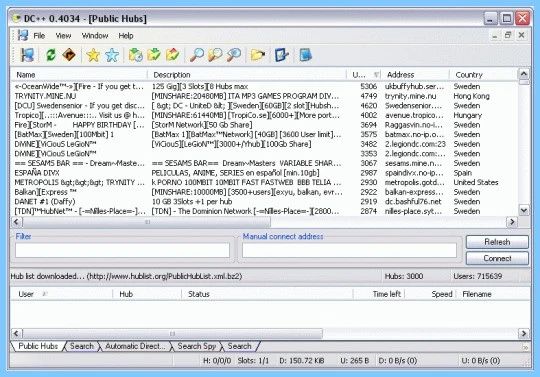Click transfer list scroll left arrow
Screen dimensions: 540x377
[17, 333]
